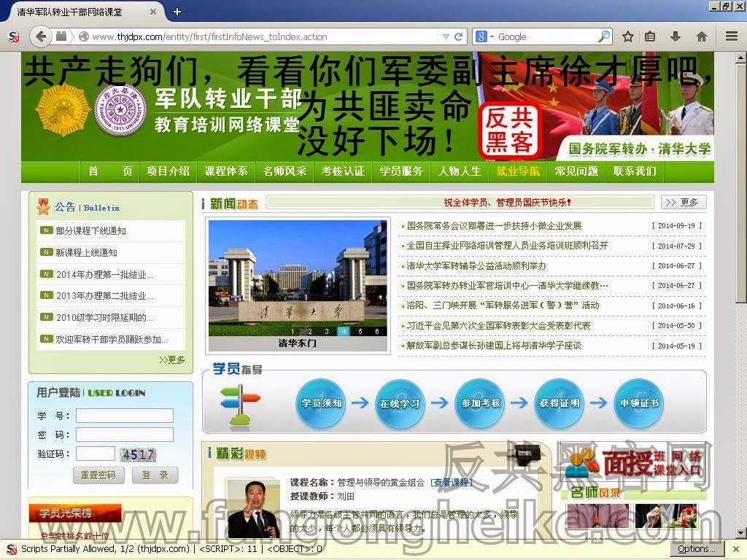Click the 参加考核 step bubble
Image resolution: width=747 pixels, height=560 pixels.
(x=480, y=403)
